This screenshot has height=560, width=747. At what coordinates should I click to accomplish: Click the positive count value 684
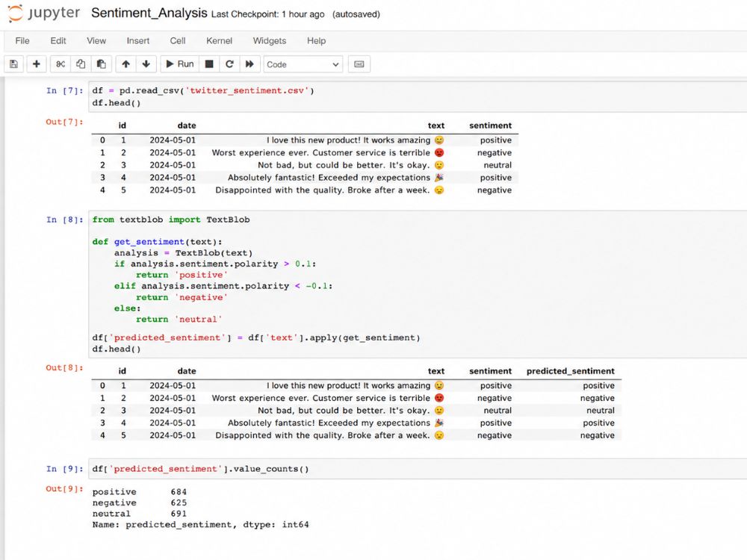[x=179, y=492]
